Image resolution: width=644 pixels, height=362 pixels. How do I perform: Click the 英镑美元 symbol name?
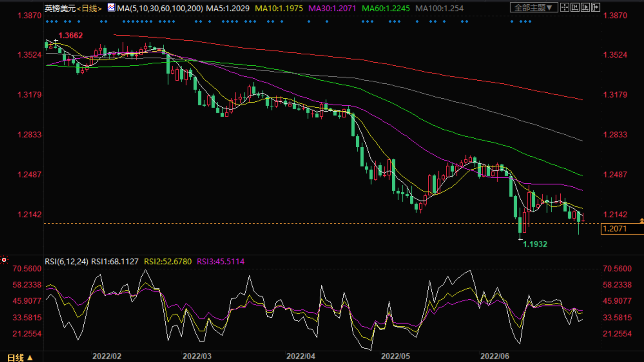(x=60, y=8)
